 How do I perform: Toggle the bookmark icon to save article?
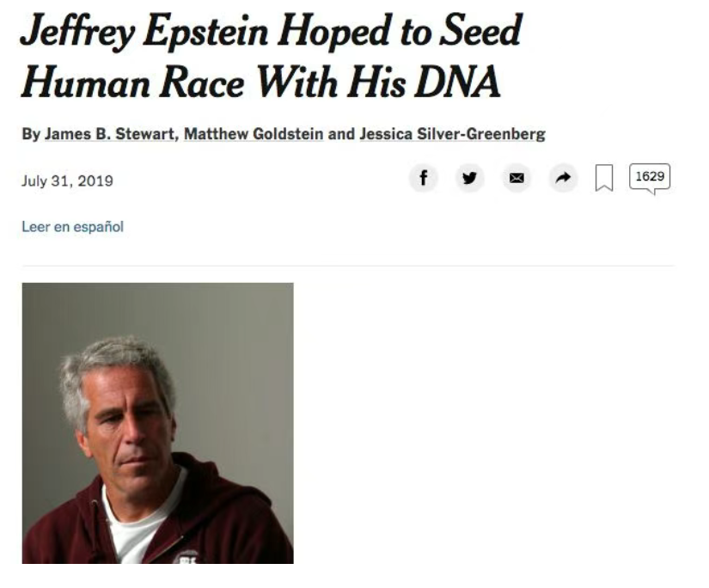coord(605,179)
